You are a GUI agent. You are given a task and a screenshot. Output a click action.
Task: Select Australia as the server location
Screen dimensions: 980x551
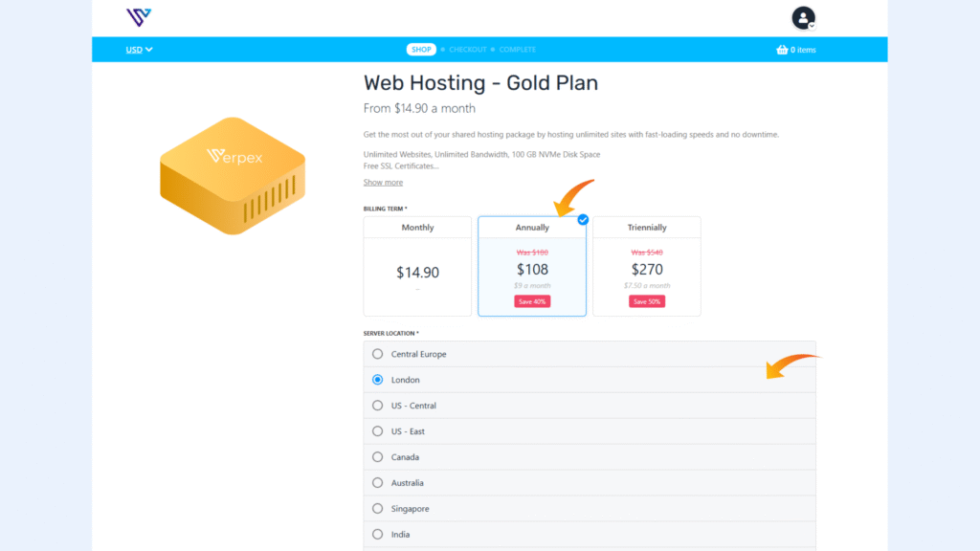(377, 482)
